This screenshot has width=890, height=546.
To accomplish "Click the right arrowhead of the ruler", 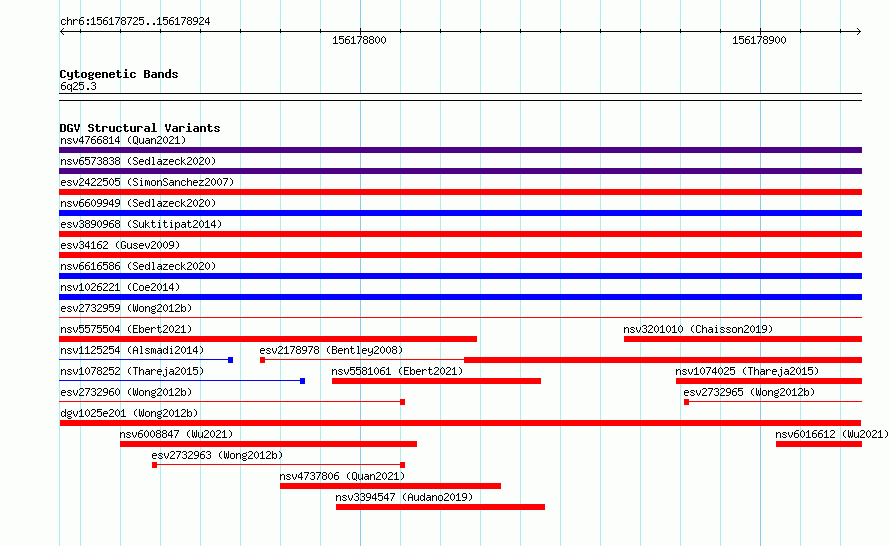I will click(859, 32).
